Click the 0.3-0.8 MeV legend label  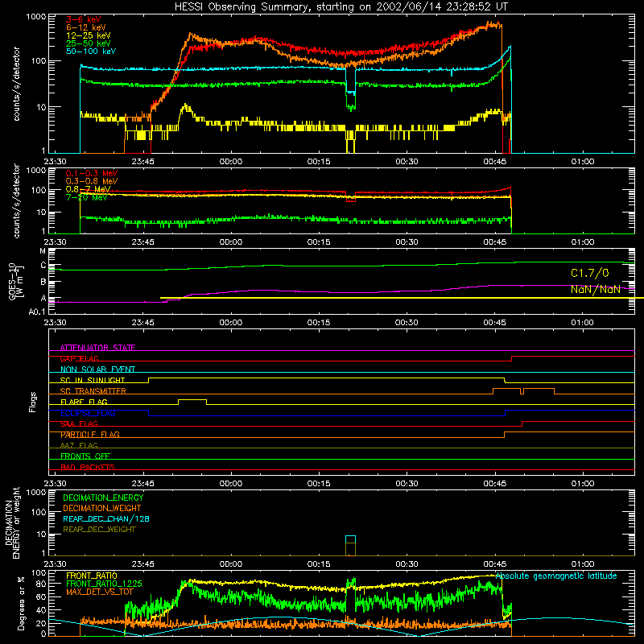click(92, 181)
